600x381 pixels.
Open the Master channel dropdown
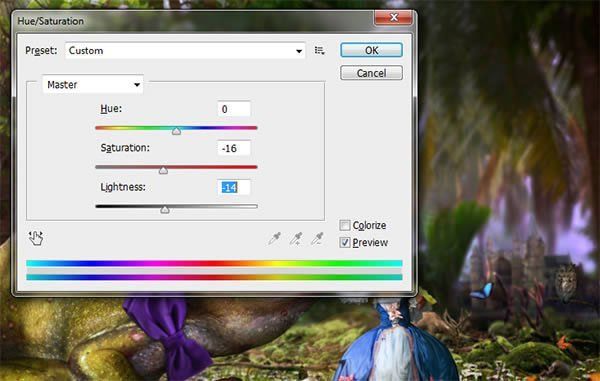pos(93,85)
